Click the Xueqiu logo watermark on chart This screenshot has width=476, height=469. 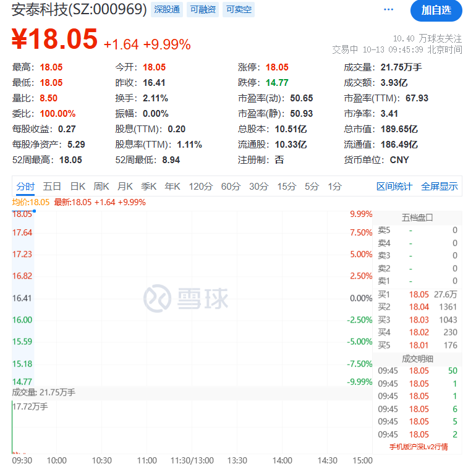click(186, 298)
